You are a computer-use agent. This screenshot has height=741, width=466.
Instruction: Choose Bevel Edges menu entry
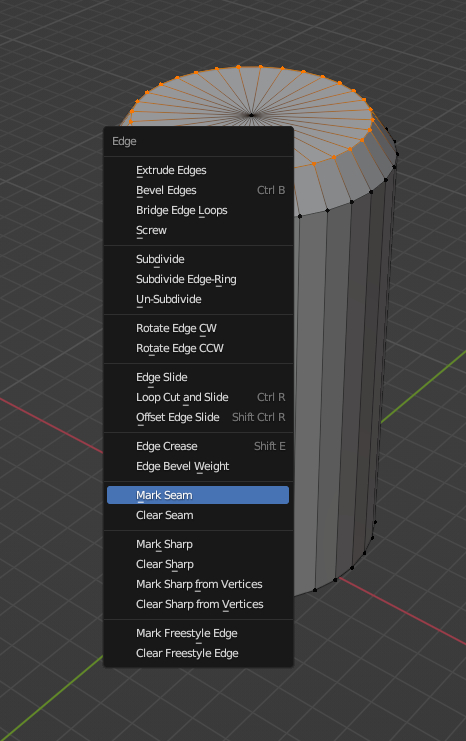tap(198, 190)
